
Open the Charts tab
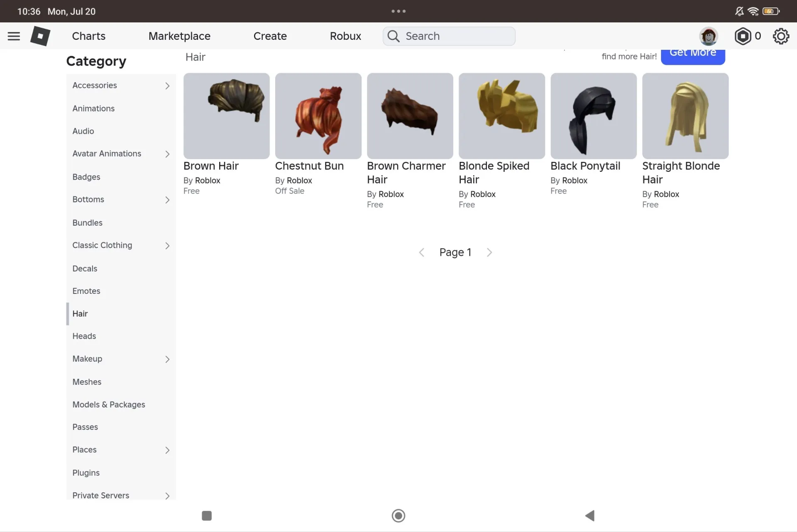point(89,36)
